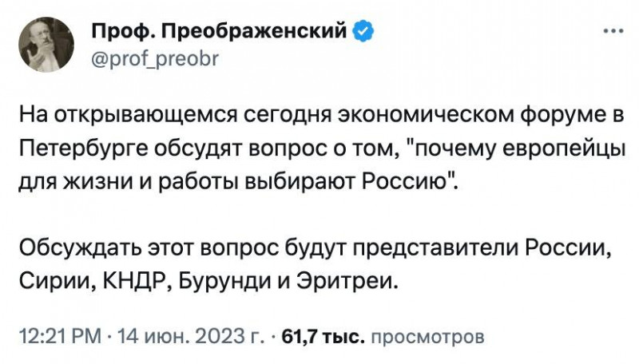Open the author's profile picture
639x364 pixels.
[46, 45]
